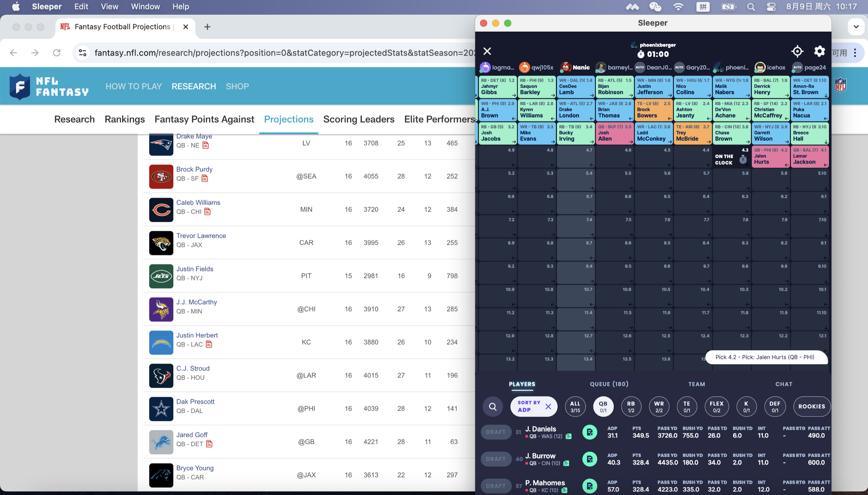
Task: Click the fantasy.nfl.com address bar URL
Action: click(x=284, y=53)
